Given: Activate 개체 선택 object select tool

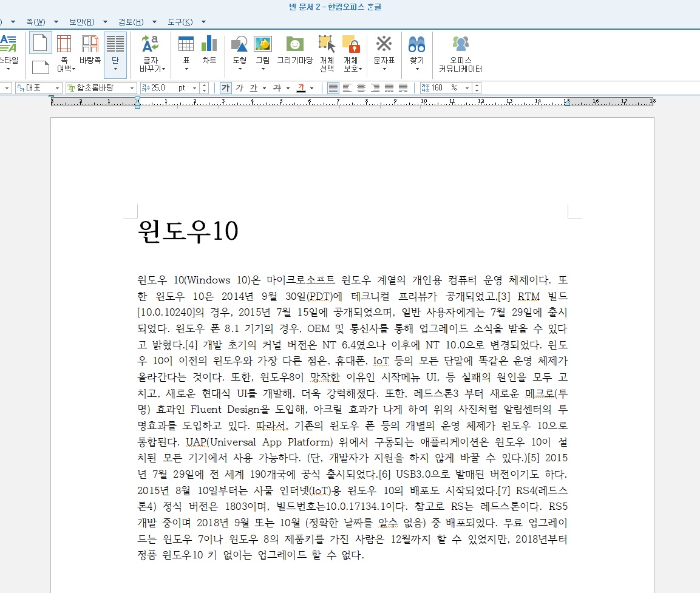Looking at the screenshot, I should click(327, 53).
